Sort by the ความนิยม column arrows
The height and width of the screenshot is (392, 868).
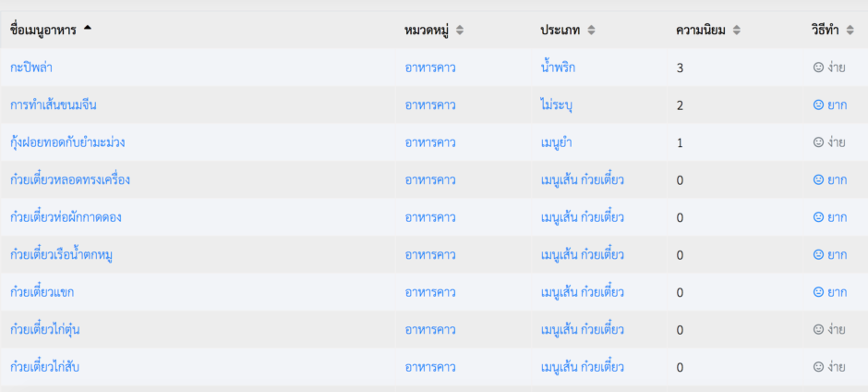point(736,31)
